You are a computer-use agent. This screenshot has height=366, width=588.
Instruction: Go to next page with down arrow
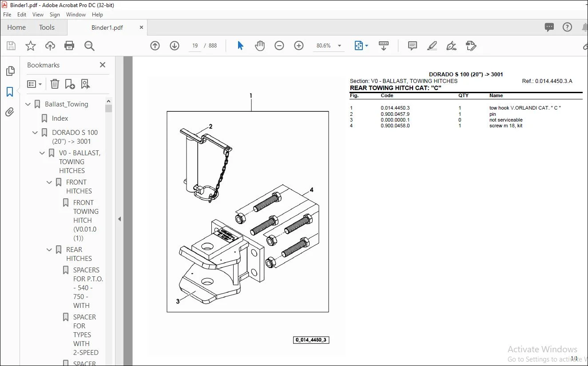point(175,46)
